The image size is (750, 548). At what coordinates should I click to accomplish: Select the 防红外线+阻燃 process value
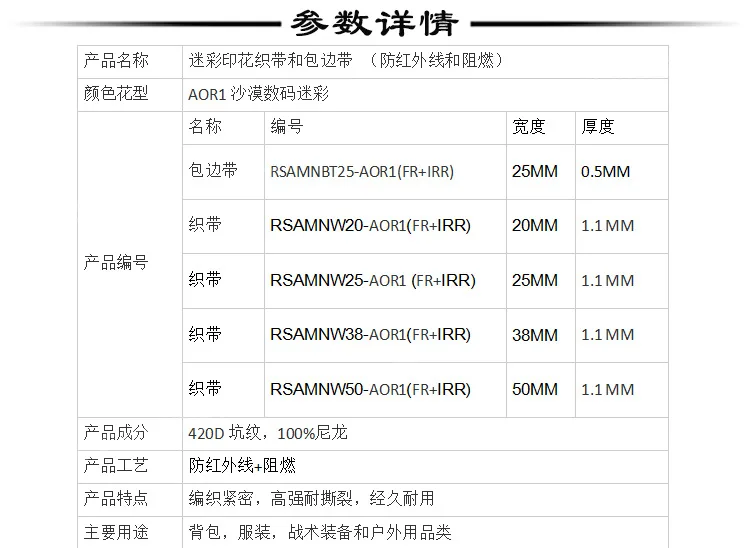tap(242, 466)
